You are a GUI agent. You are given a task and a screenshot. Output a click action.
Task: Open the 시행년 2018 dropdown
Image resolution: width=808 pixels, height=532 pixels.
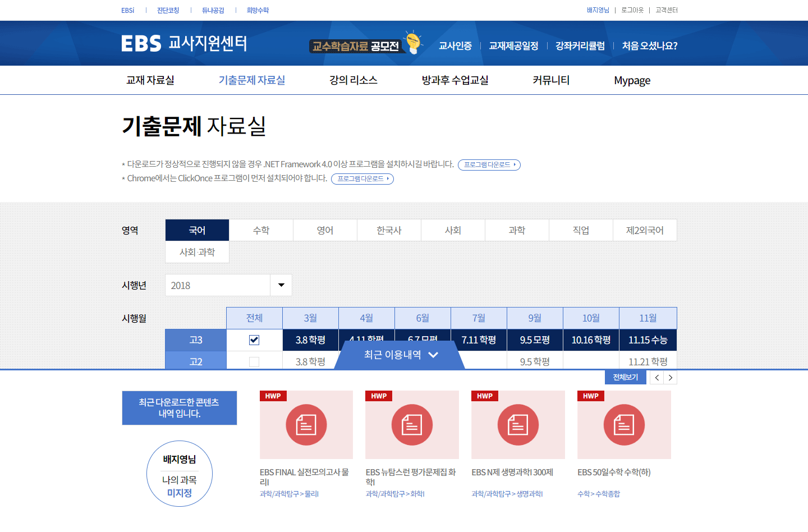[228, 285]
